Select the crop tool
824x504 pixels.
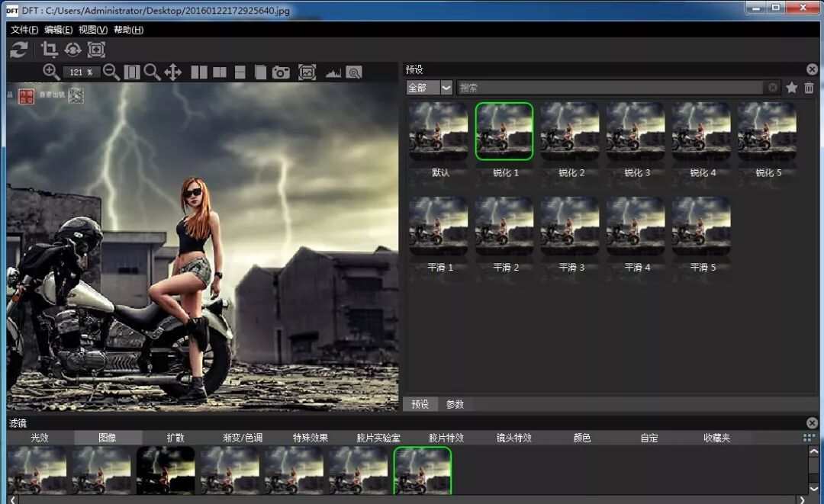point(50,50)
